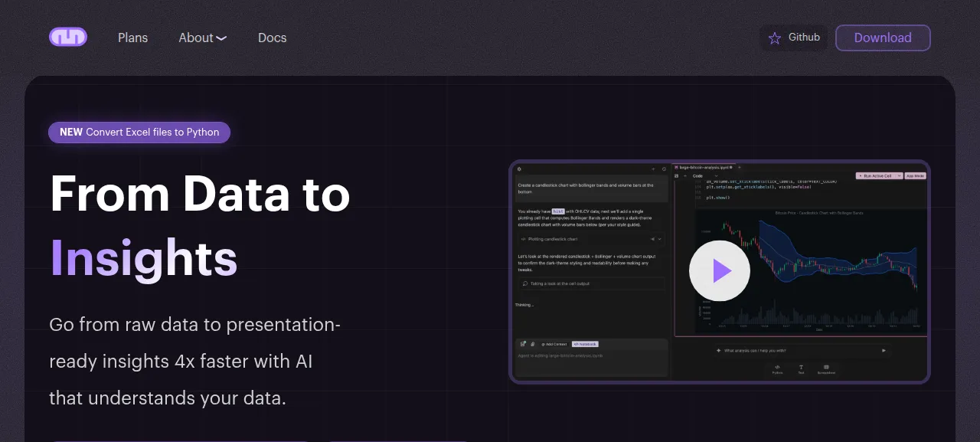Click the Python cell icon below notebook
Viewport: 980px width, 442px height.
778,368
